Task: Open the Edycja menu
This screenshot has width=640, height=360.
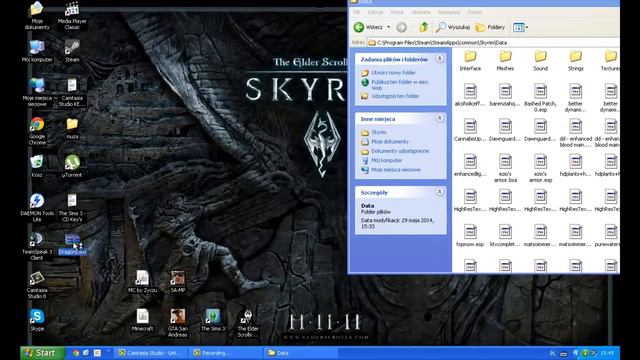Action: 376,12
